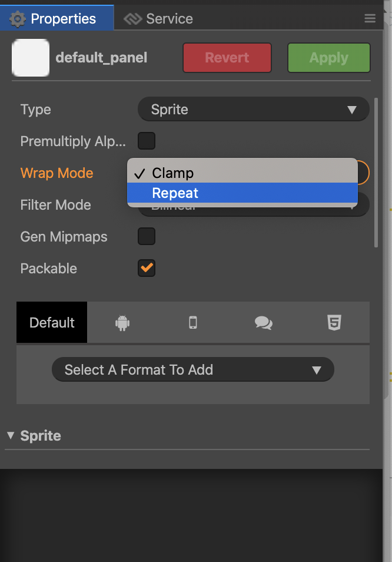The width and height of the screenshot is (392, 562).
Task: Select the Android platform tab icon
Action: [x=122, y=322]
